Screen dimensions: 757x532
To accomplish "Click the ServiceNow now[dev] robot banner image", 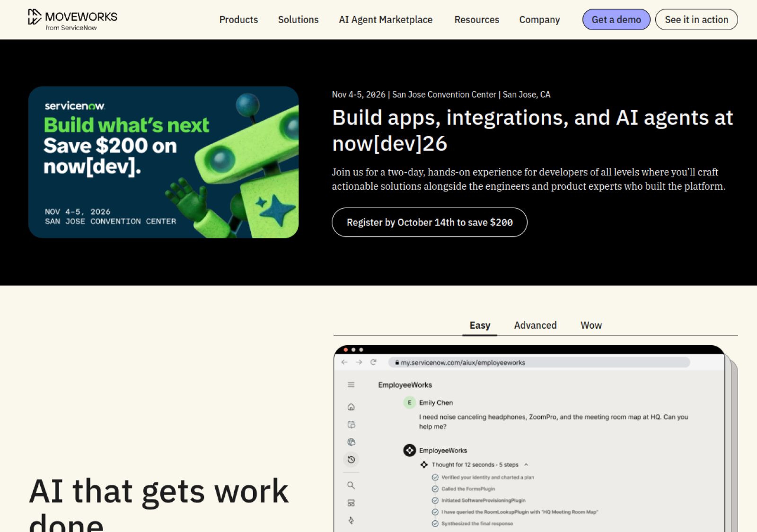I will [163, 162].
